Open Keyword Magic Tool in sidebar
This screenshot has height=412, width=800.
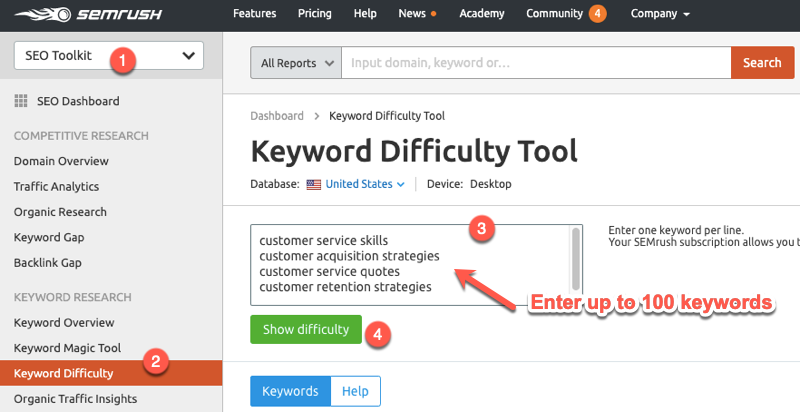pyautogui.click(x=67, y=348)
